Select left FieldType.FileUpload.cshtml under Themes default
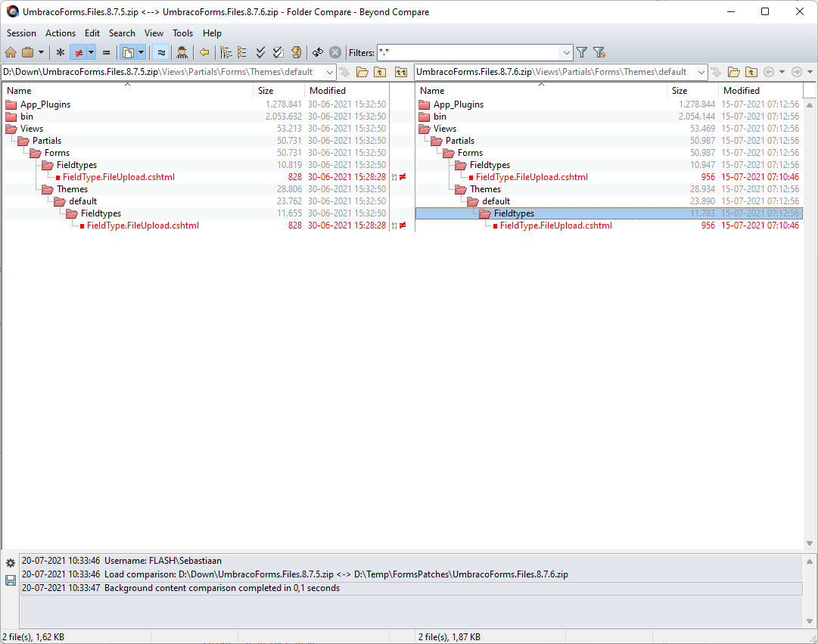 click(143, 226)
